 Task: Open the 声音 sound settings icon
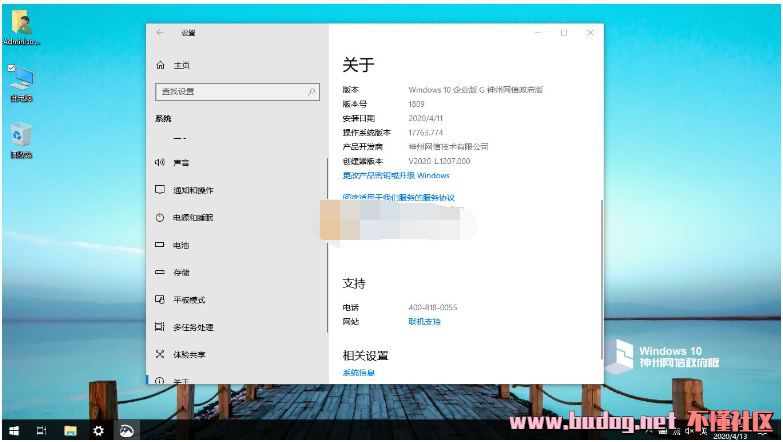160,162
